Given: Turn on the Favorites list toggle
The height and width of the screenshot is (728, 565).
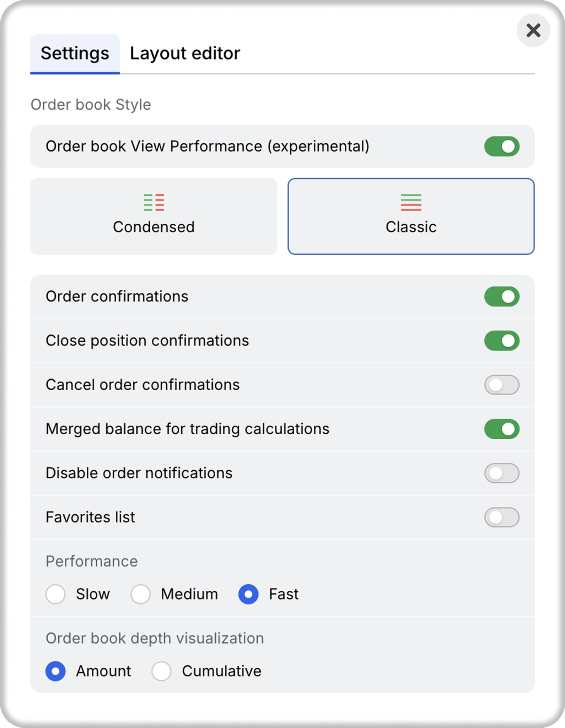Looking at the screenshot, I should pos(502,517).
